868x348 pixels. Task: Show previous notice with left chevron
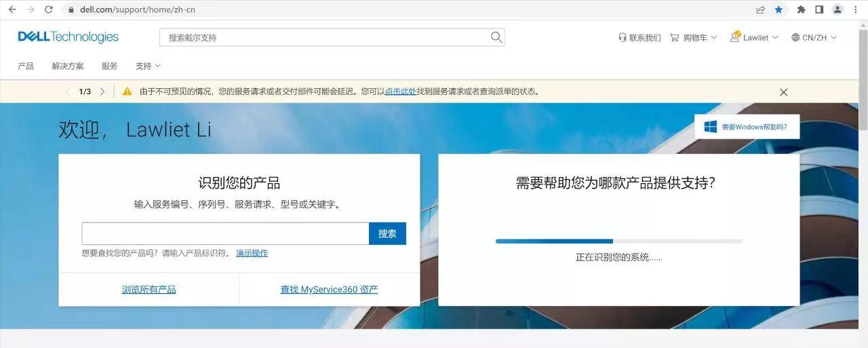pyautogui.click(x=67, y=92)
